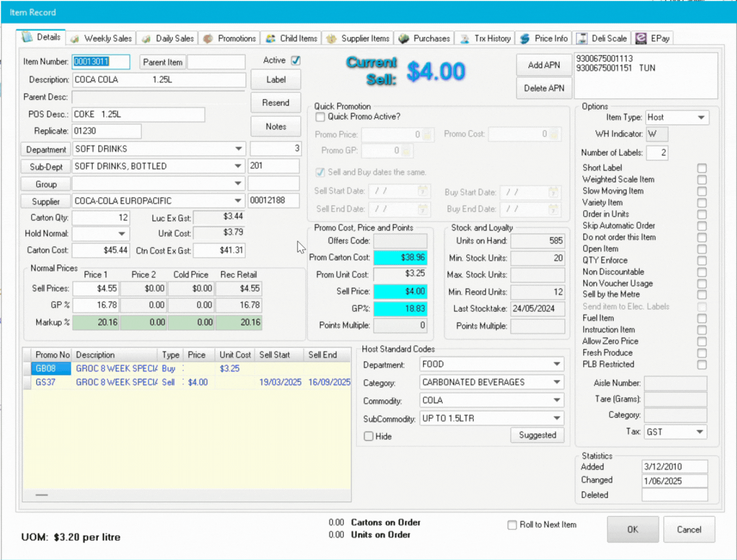The height and width of the screenshot is (560, 737).
Task: Select promo row GS37
Action: click(187, 382)
